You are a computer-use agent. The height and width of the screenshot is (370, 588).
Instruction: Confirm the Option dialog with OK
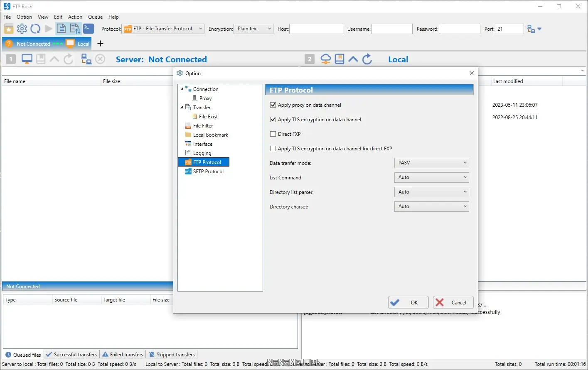[408, 302]
